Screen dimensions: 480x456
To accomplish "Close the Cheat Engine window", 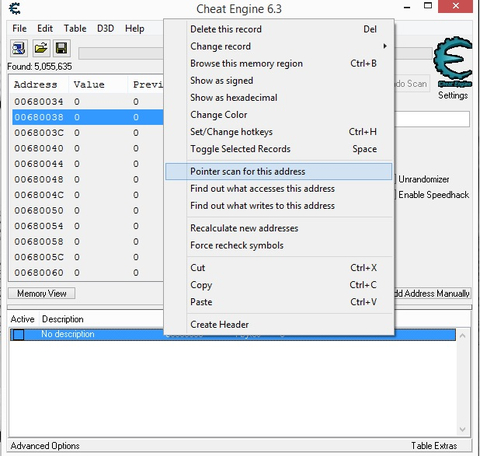I will (x=455, y=6).
